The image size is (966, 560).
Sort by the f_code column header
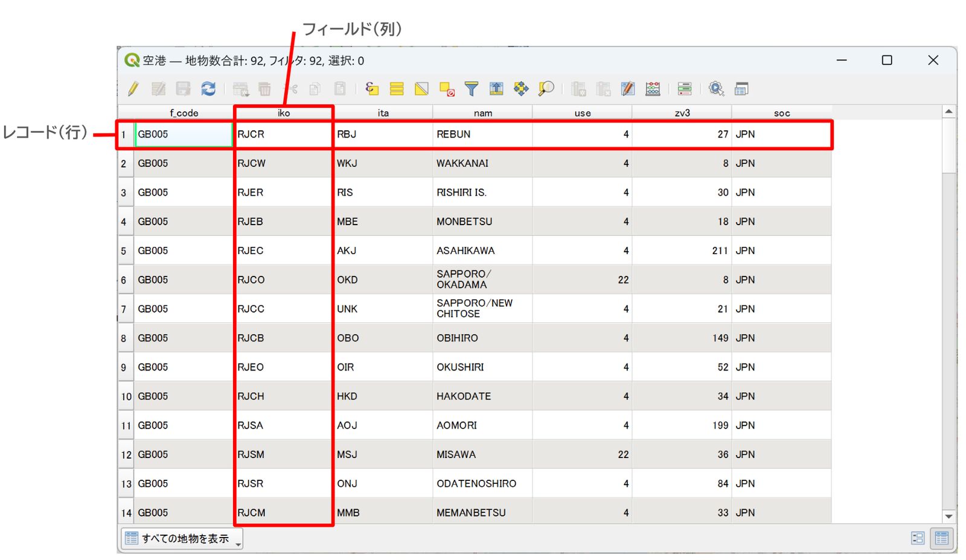(x=184, y=113)
